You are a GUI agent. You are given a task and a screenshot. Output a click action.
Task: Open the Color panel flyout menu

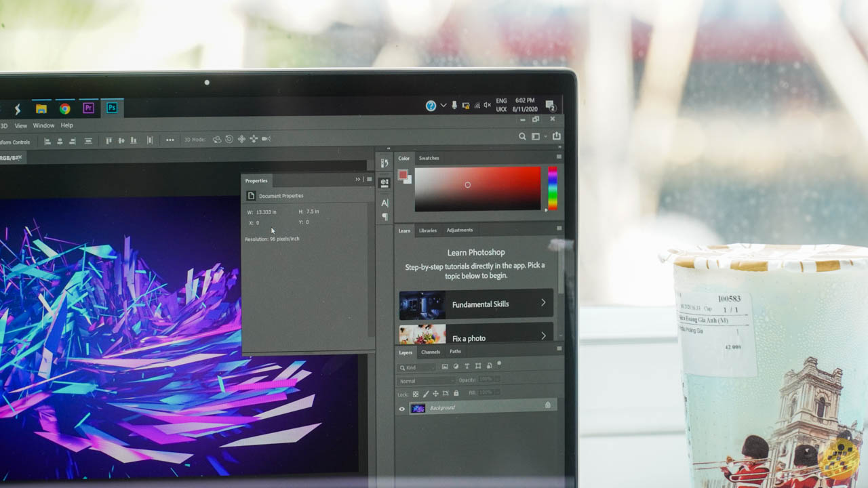pos(559,157)
